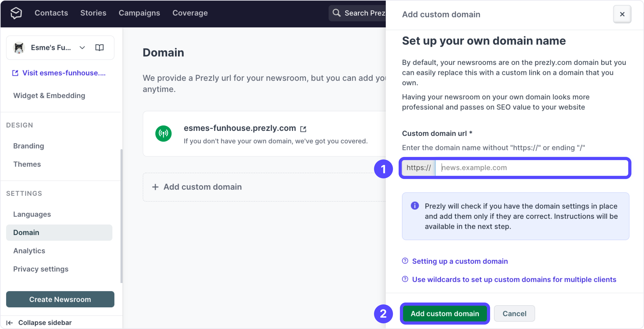Click help icon beside Setting up a custom domain
Screen dimensions: 644x329
click(x=405, y=261)
